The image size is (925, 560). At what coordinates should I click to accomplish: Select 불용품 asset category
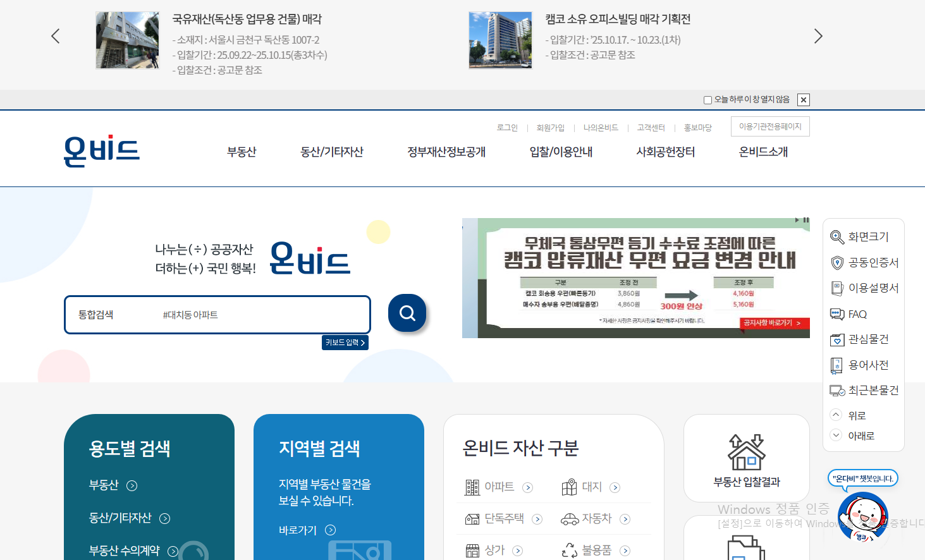point(596,551)
